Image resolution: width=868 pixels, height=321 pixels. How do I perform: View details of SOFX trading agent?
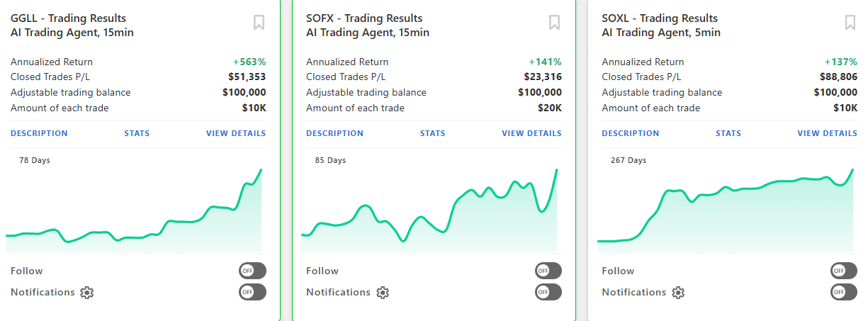(x=531, y=133)
